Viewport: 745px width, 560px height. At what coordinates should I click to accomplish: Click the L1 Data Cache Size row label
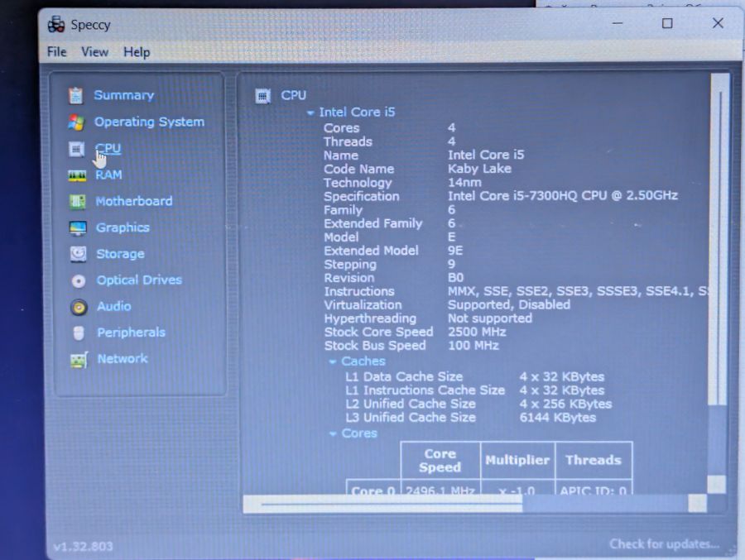point(404,376)
